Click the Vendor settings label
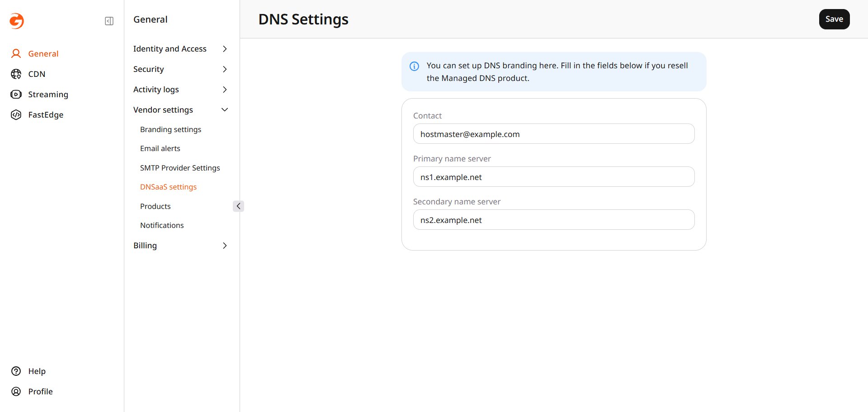Image resolution: width=868 pixels, height=412 pixels. point(163,110)
